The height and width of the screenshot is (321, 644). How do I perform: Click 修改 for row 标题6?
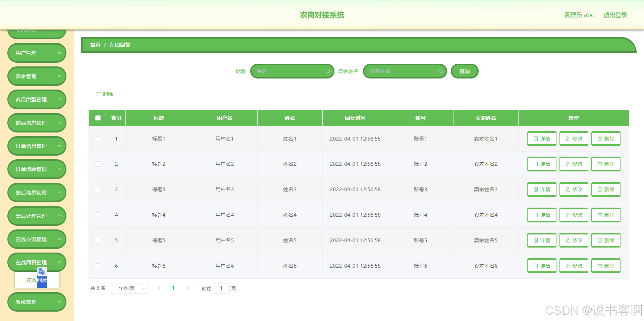pos(574,266)
